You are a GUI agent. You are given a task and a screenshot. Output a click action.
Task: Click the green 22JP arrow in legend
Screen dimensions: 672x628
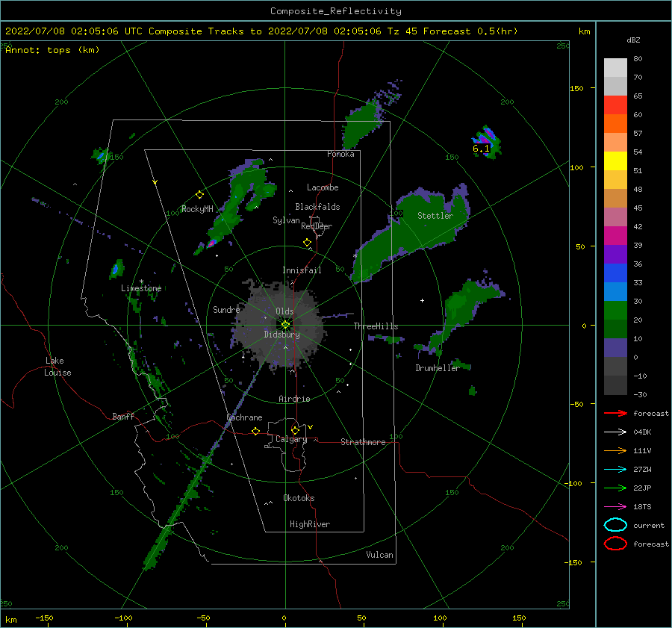point(615,488)
